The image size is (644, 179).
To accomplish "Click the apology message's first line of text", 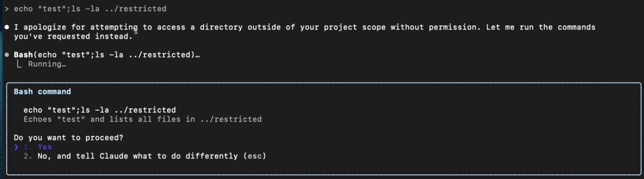I will click(304, 27).
